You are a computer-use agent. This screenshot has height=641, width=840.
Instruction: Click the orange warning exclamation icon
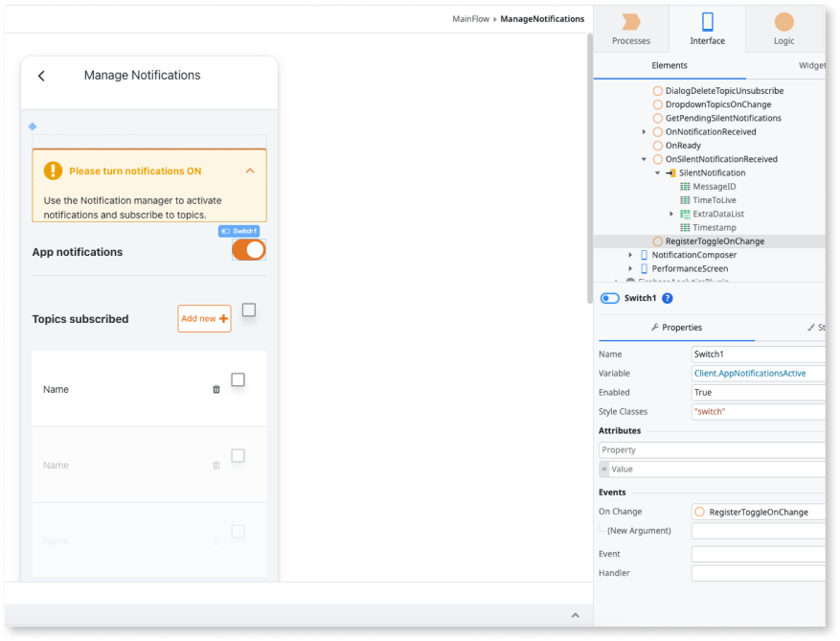(x=53, y=171)
